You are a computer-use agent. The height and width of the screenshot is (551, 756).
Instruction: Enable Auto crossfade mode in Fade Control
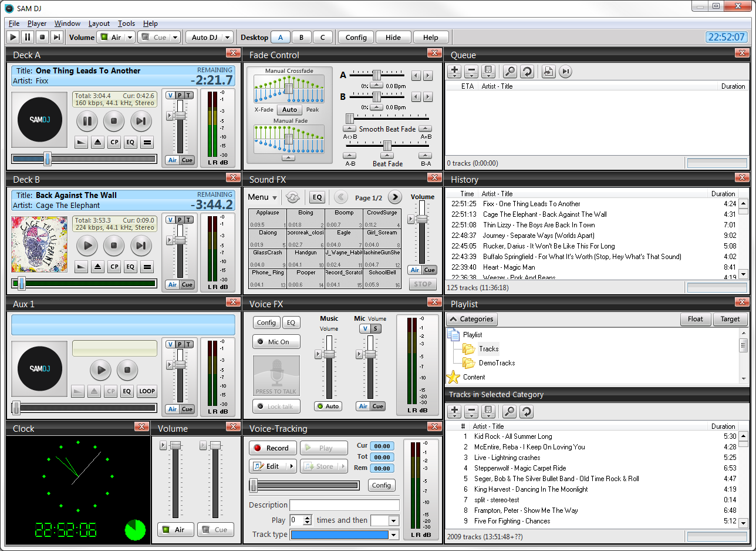289,110
